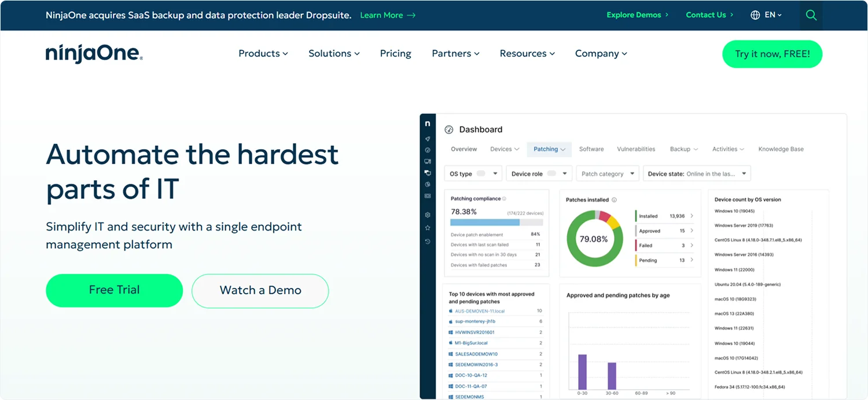Screen dimensions: 868x400
Task: Go to the NinjaOne logo home link
Action: 94,54
